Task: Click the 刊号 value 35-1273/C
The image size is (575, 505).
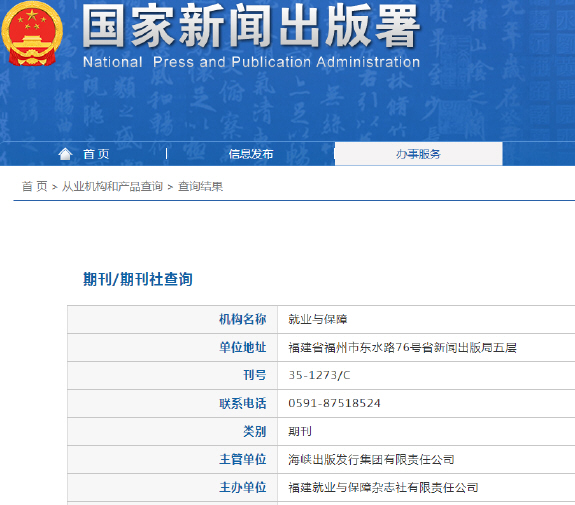Action: [x=319, y=375]
